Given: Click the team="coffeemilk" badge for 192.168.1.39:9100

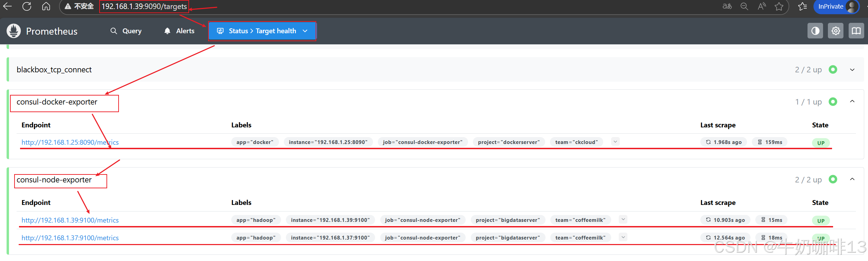Looking at the screenshot, I should (580, 220).
